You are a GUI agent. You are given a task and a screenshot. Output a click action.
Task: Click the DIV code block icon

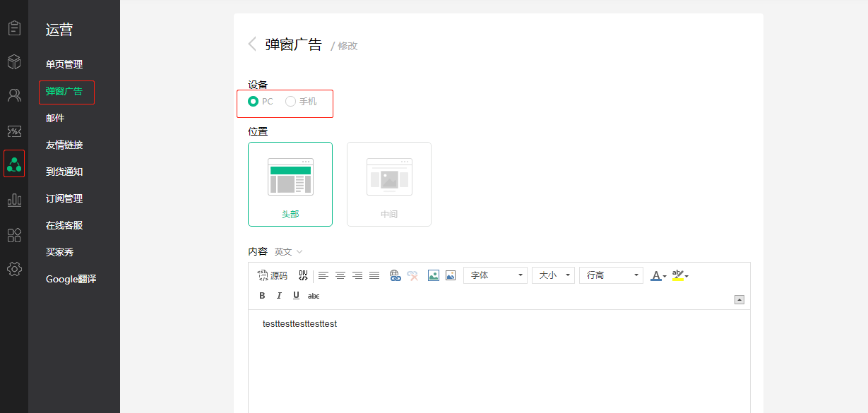[303, 275]
